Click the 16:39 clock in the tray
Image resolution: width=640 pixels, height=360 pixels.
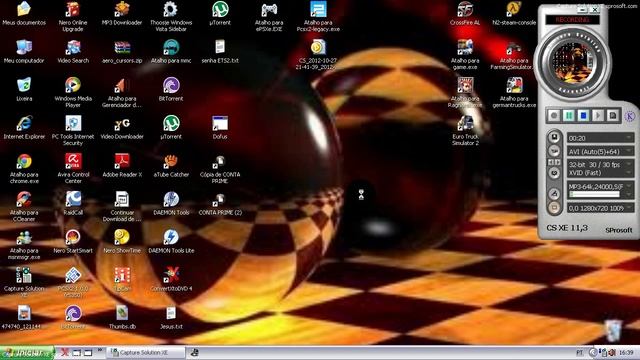(x=626, y=352)
